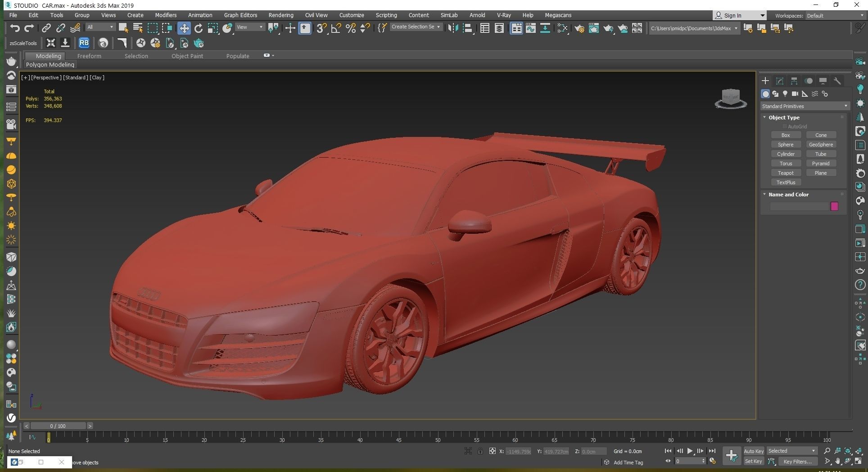Open the Modifiers menu

(166, 15)
